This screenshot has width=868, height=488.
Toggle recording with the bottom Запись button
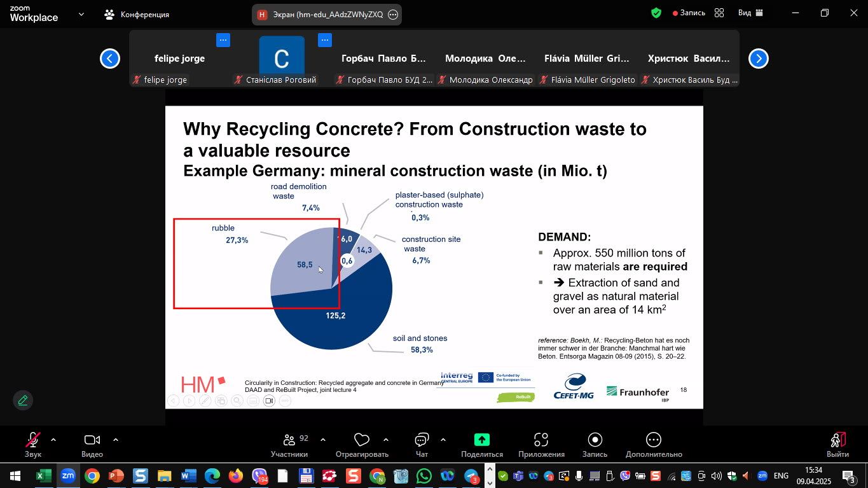click(595, 445)
